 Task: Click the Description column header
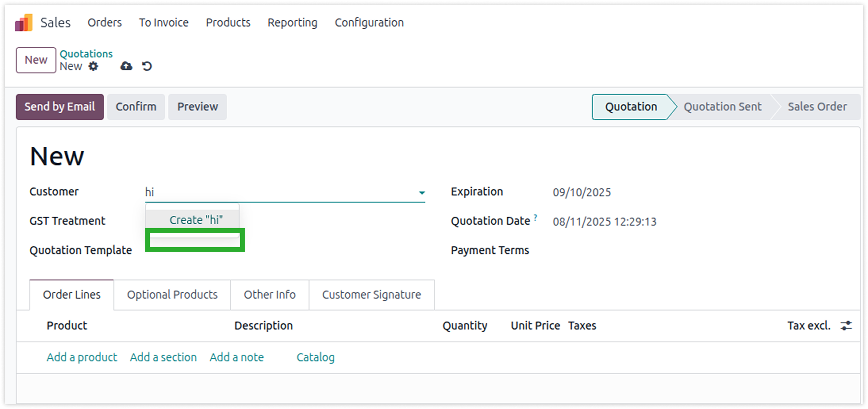click(263, 326)
